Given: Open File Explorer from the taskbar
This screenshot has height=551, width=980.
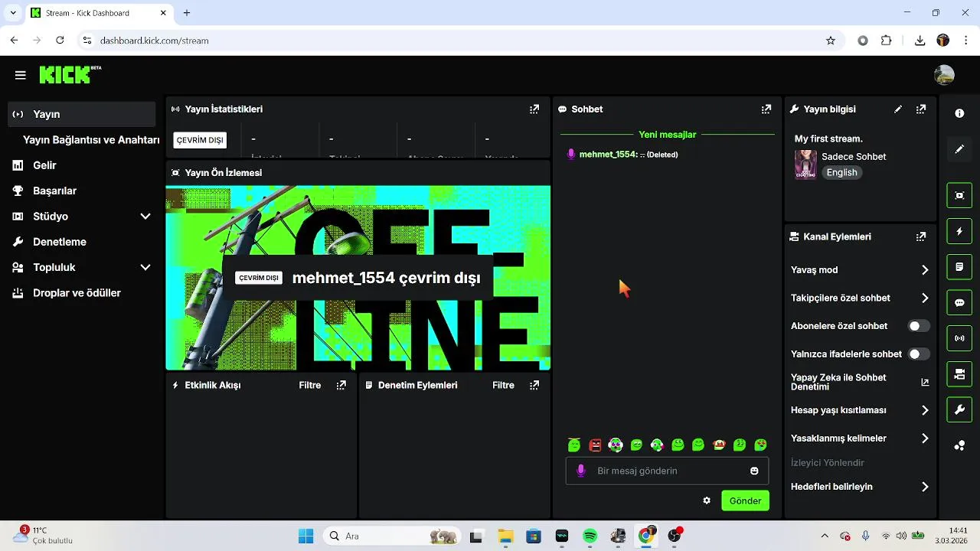Looking at the screenshot, I should coord(505,536).
